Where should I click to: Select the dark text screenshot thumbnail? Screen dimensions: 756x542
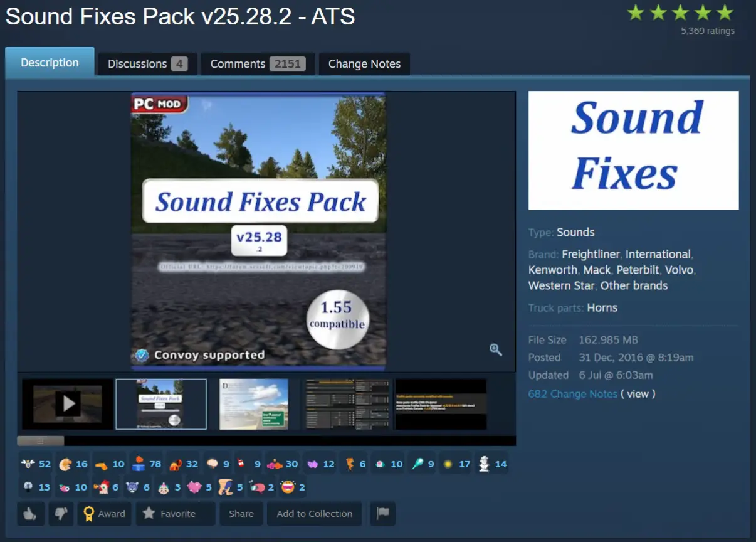pos(441,404)
